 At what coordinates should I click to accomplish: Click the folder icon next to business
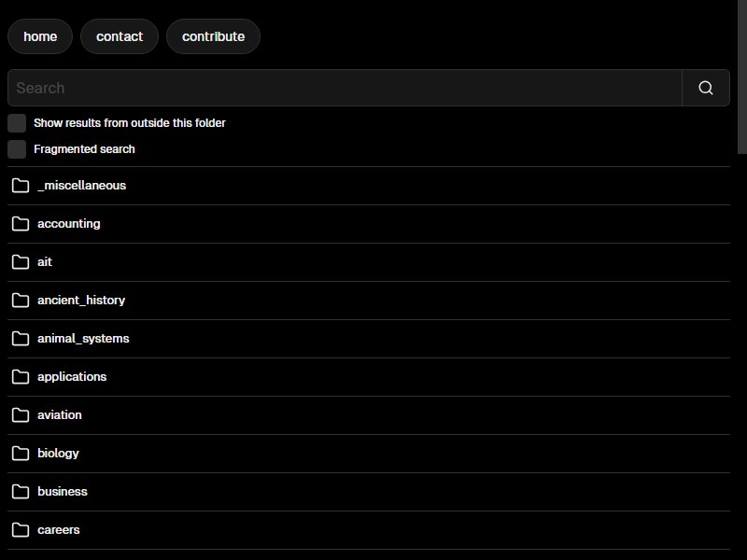21,492
